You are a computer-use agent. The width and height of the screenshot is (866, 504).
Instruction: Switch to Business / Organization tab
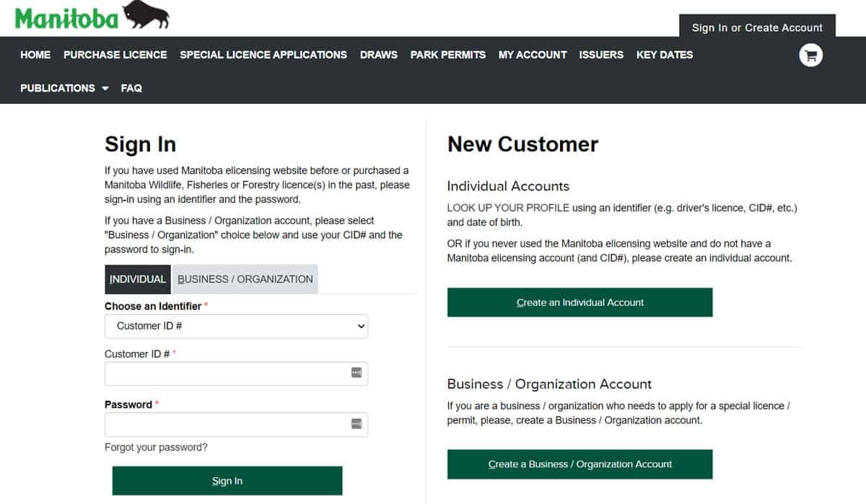click(x=245, y=279)
